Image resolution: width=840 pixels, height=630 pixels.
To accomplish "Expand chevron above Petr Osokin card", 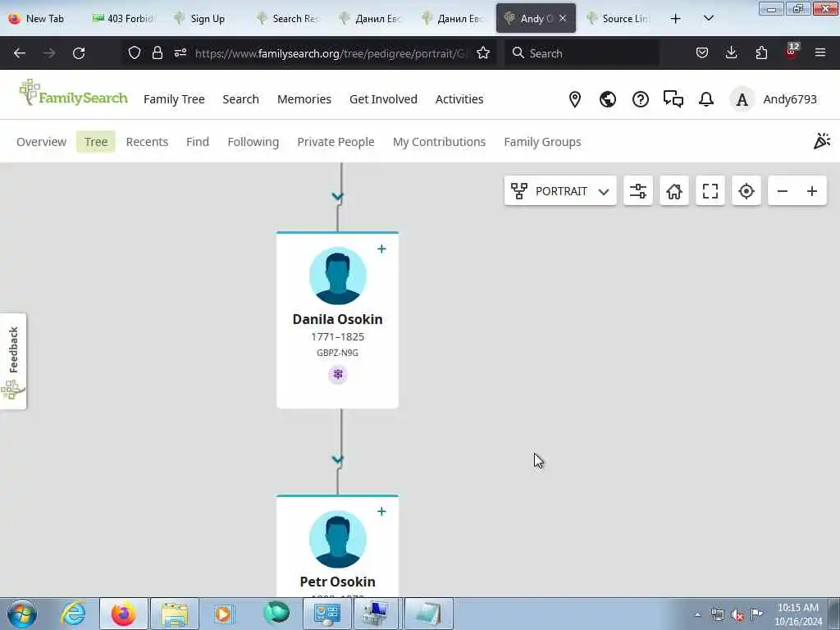I will (337, 459).
